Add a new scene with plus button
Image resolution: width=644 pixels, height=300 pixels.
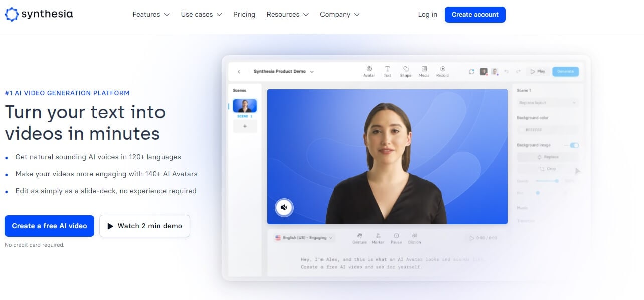tap(245, 126)
